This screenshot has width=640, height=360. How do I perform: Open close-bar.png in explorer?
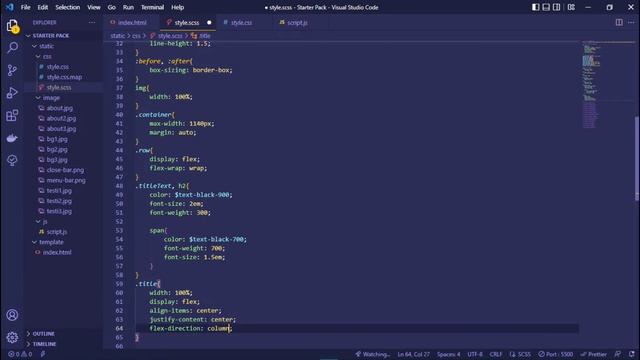click(65, 170)
